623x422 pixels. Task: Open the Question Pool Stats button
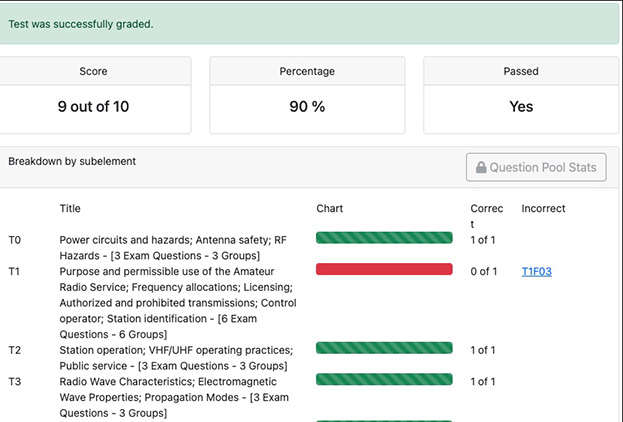pos(536,168)
